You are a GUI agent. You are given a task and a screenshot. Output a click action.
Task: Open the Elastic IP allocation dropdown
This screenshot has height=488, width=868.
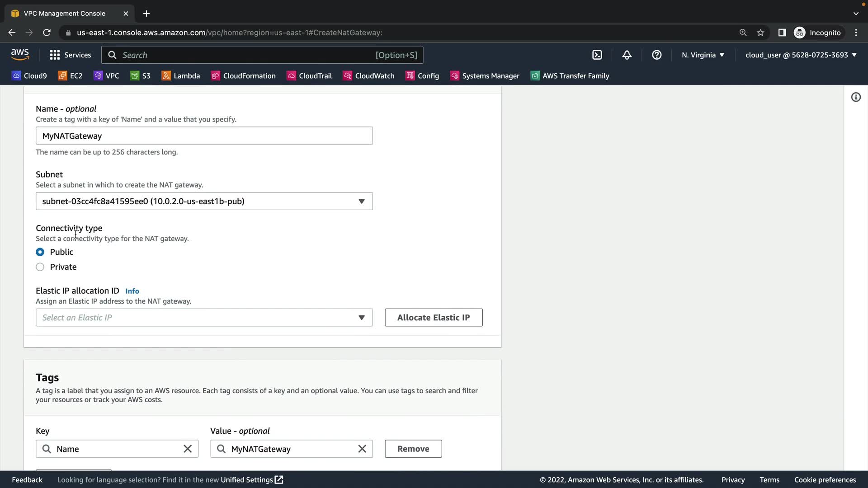pyautogui.click(x=204, y=318)
